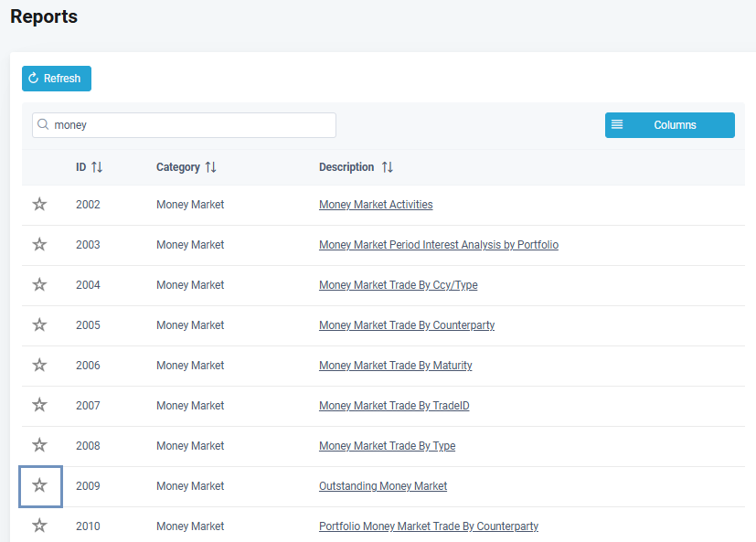Sort by Category column arrows
The height and width of the screenshot is (542, 756).
coord(210,167)
